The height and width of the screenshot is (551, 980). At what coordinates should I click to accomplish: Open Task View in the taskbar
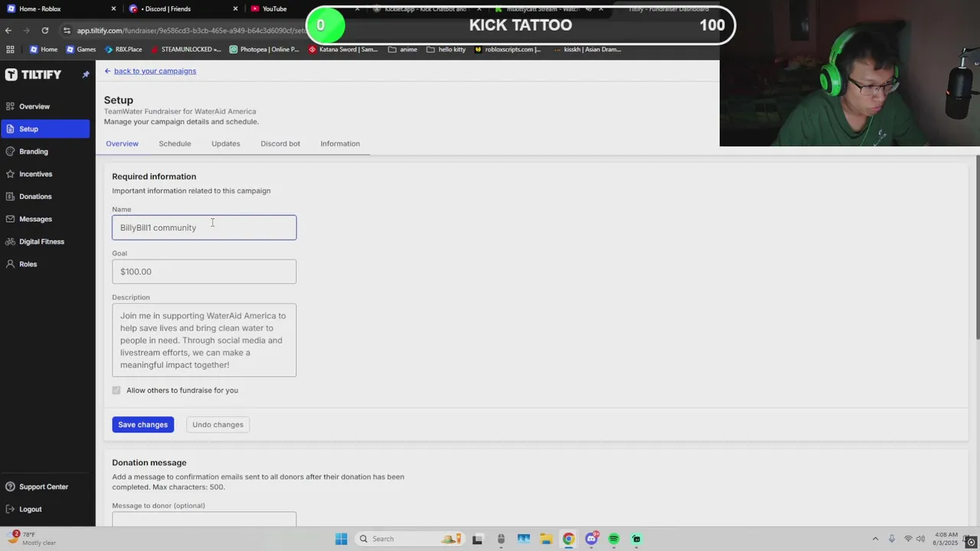[x=477, y=539]
